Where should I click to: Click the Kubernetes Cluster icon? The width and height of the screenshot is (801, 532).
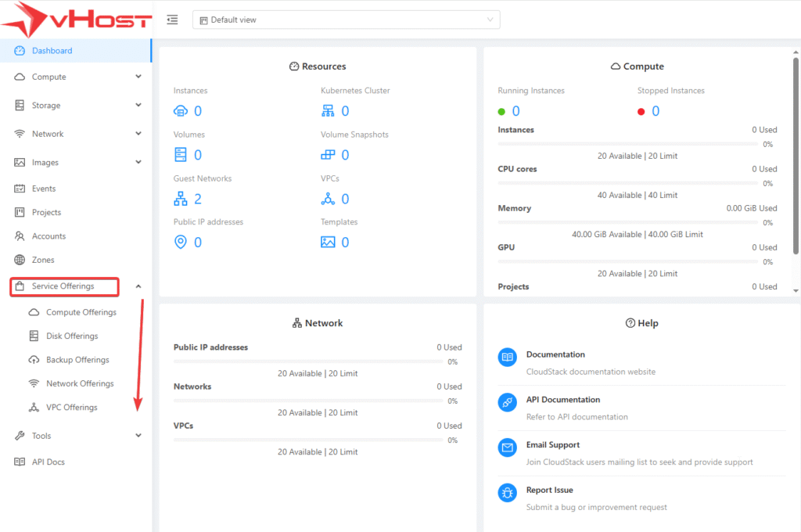tap(328, 111)
